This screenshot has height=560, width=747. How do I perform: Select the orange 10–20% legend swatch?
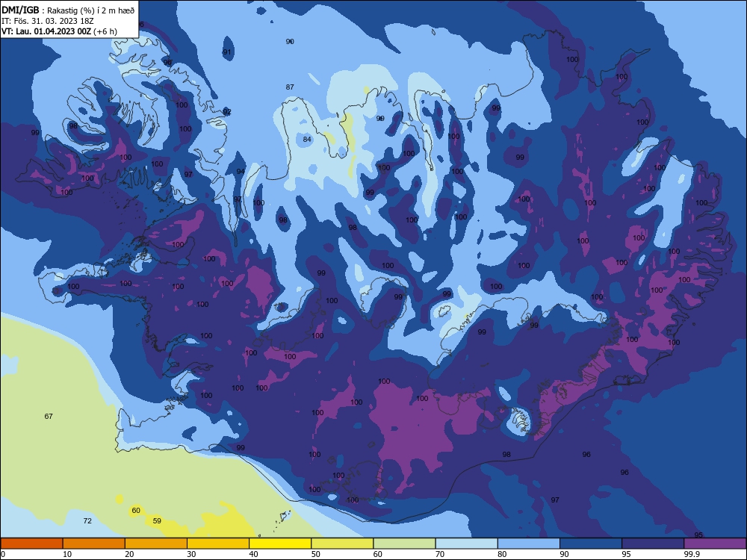[x=94, y=544]
